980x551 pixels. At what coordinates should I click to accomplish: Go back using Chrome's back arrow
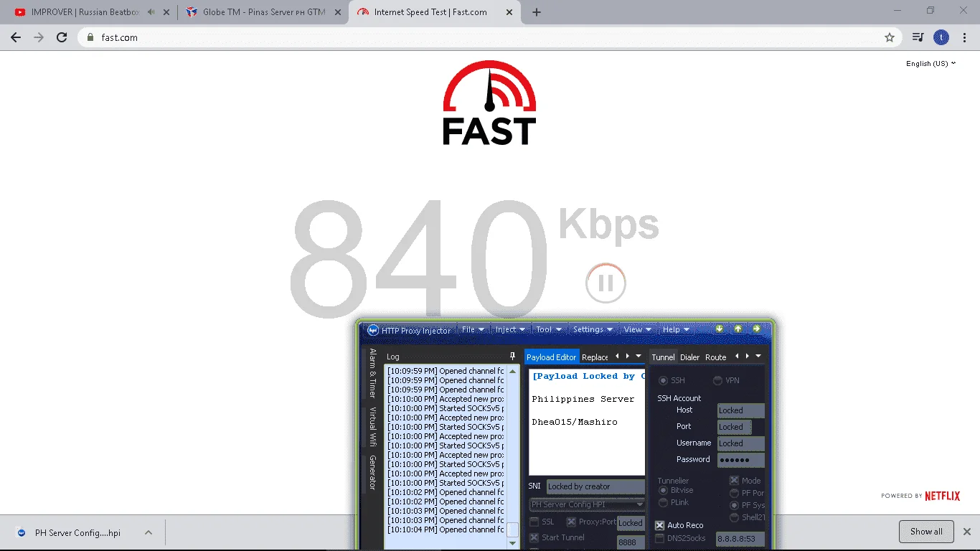click(x=16, y=37)
